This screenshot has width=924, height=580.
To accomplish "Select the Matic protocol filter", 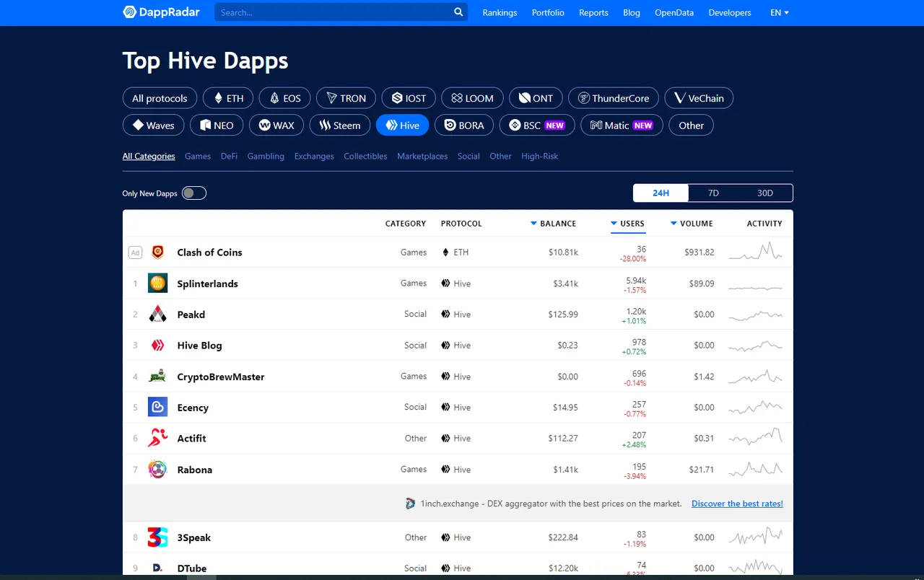I will pyautogui.click(x=622, y=125).
